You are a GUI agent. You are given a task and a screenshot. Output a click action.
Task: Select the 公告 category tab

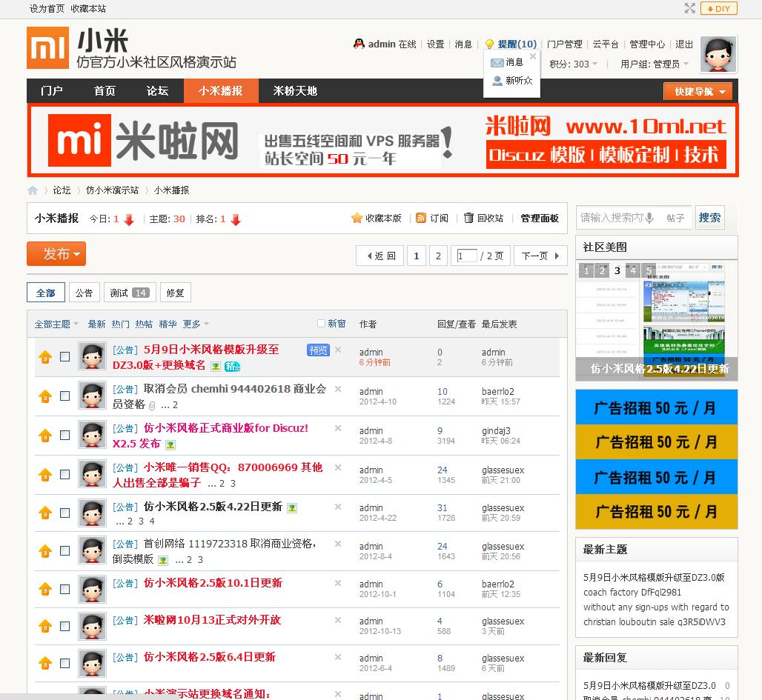click(x=84, y=293)
